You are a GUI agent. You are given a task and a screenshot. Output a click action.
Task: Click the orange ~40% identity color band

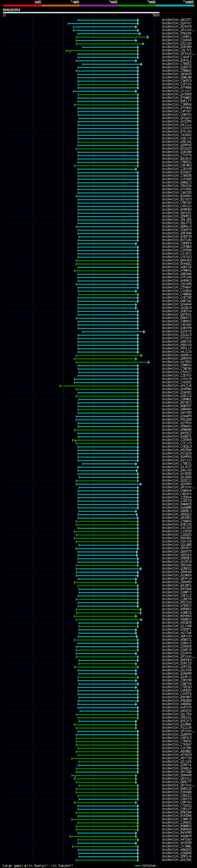[60, 6]
